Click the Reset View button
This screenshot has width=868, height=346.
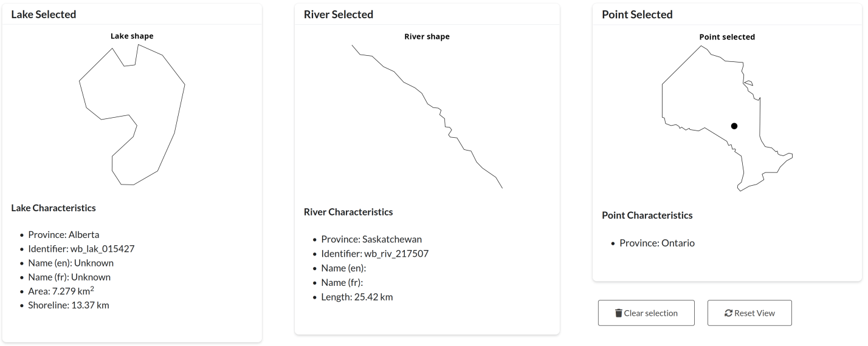(749, 313)
